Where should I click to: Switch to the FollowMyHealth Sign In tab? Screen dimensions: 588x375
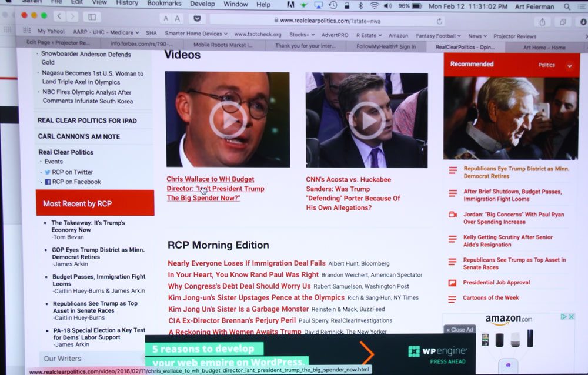[386, 46]
